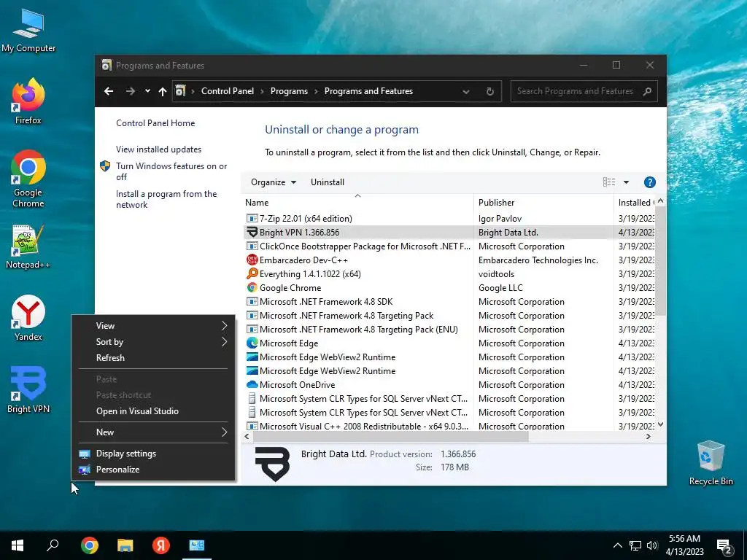Select the Google Chrome desktop shortcut
The width and height of the screenshot is (747, 560).
click(x=28, y=179)
